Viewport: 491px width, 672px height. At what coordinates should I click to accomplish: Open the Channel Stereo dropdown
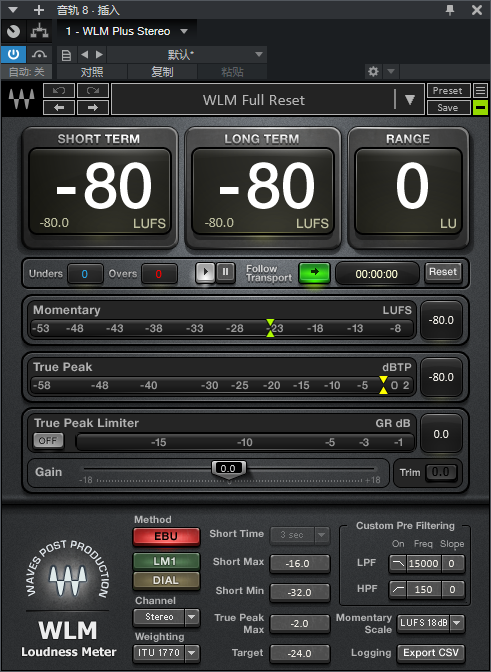(166, 617)
